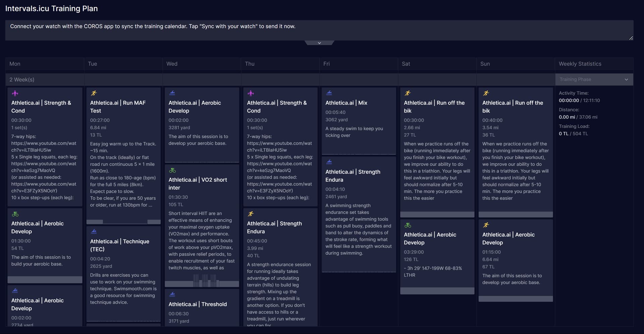Click run icon on Sunday Aerobic Develop card

tap(486, 225)
